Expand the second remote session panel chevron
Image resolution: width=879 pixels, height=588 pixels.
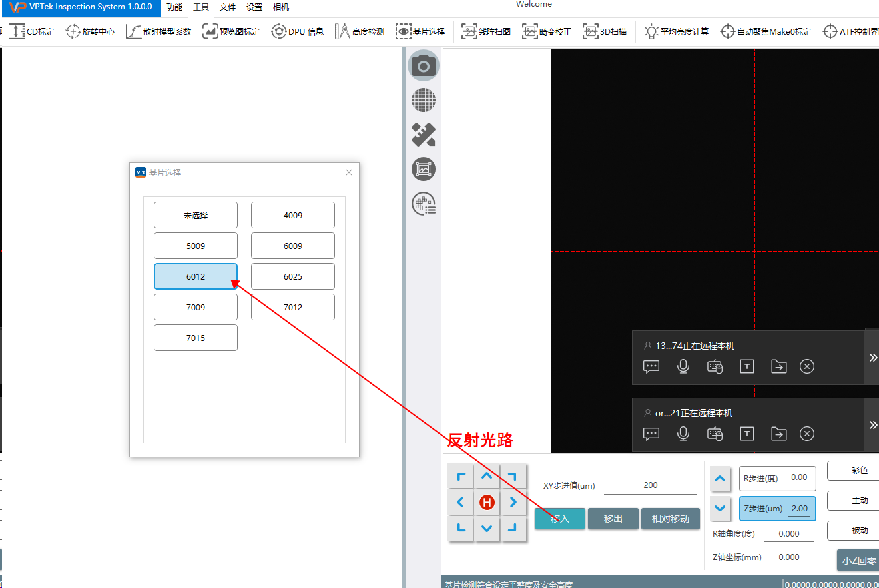click(873, 425)
